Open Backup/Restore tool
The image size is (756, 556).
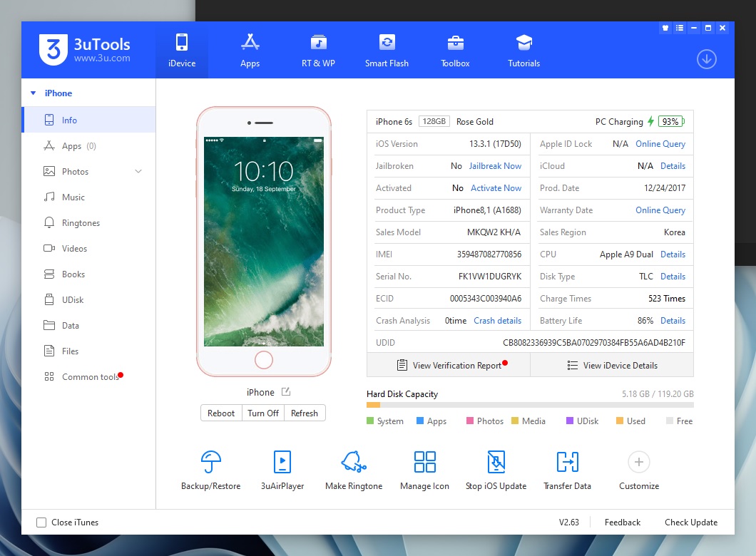tap(210, 470)
